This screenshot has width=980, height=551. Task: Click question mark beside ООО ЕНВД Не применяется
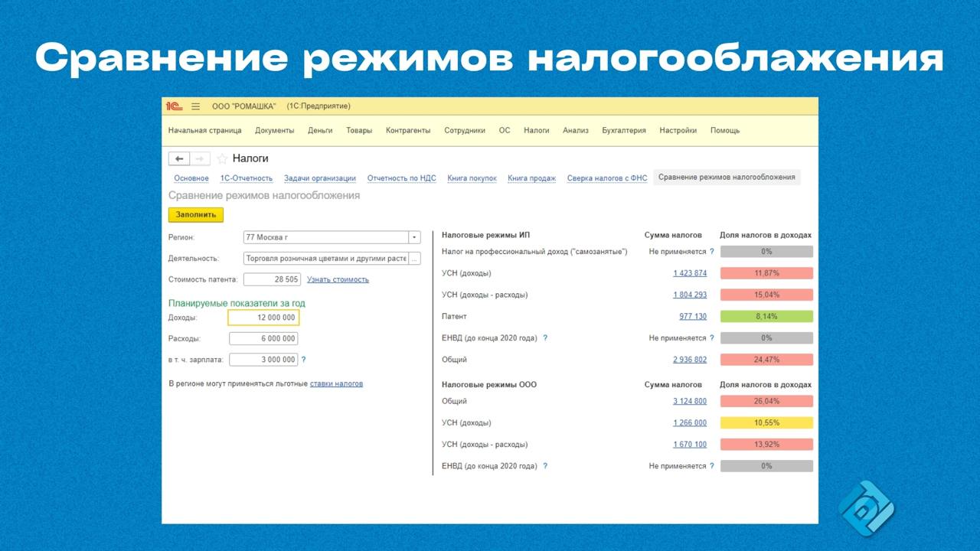712,466
